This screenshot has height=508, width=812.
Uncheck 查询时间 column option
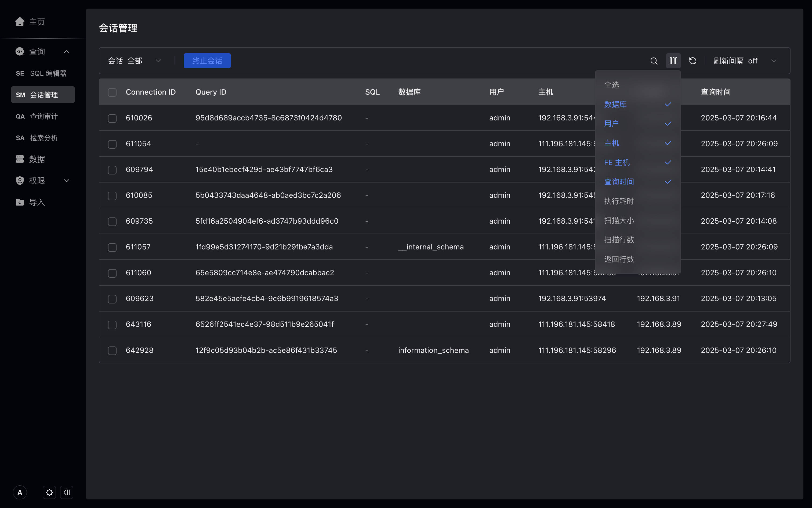click(638, 182)
